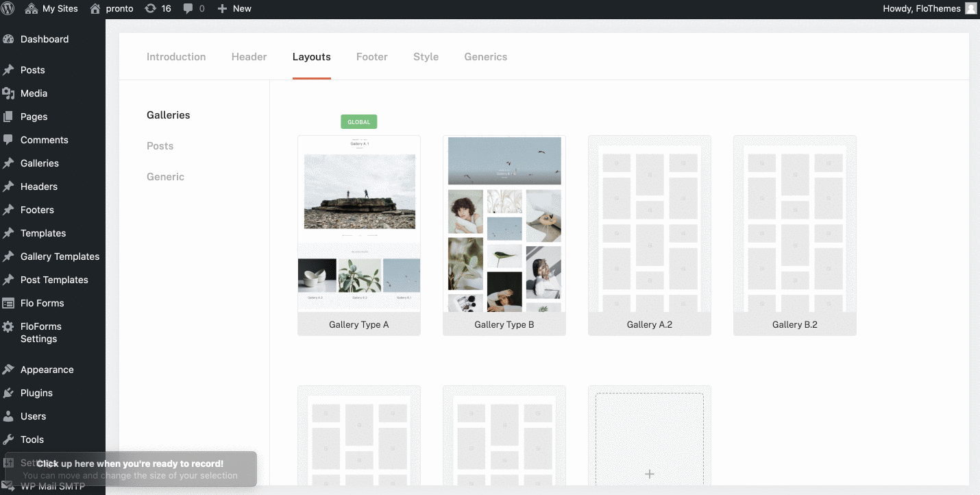Open Flo Forms in the admin menu
980x495 pixels.
(42, 303)
